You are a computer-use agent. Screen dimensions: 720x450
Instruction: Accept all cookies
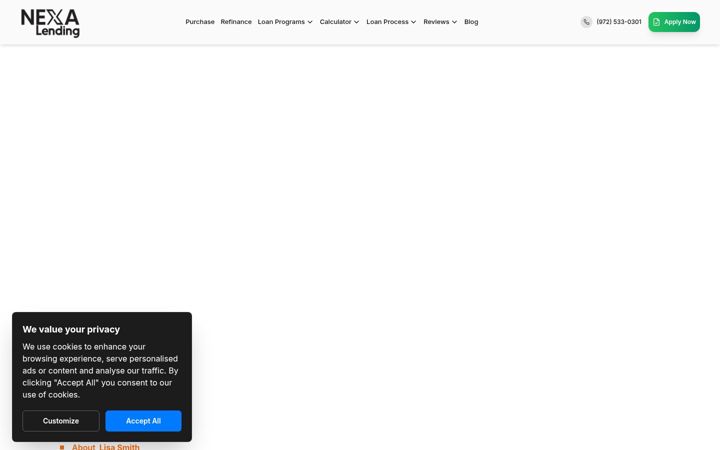tap(143, 421)
